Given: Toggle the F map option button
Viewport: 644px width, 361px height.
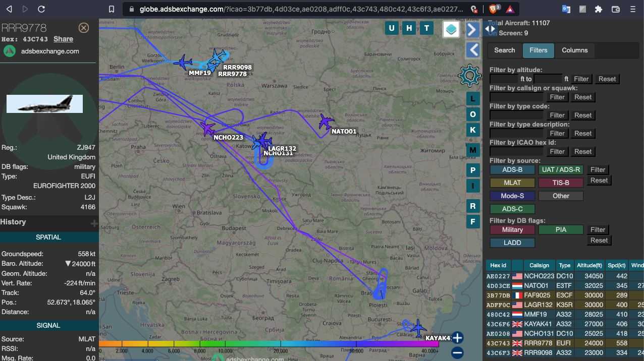Looking at the screenshot, I should pyautogui.click(x=473, y=221).
